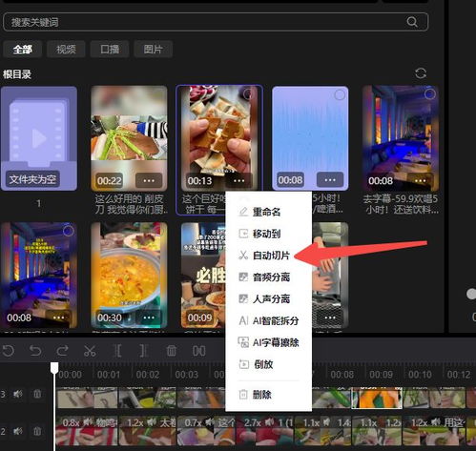Image resolution: width=476 pixels, height=451 pixels.
Task: Select the 00:30 yellow soup thumbnail
Action: coord(129,276)
